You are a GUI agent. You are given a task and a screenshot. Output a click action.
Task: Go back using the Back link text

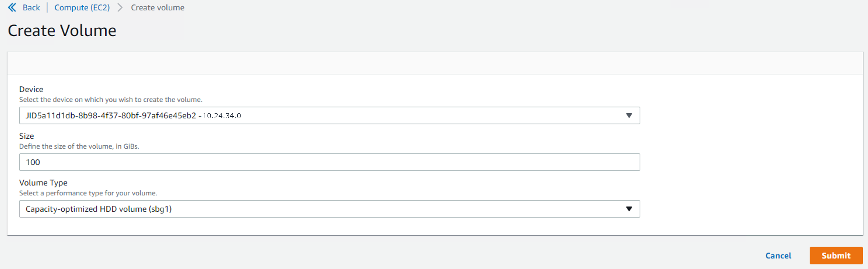(x=31, y=7)
